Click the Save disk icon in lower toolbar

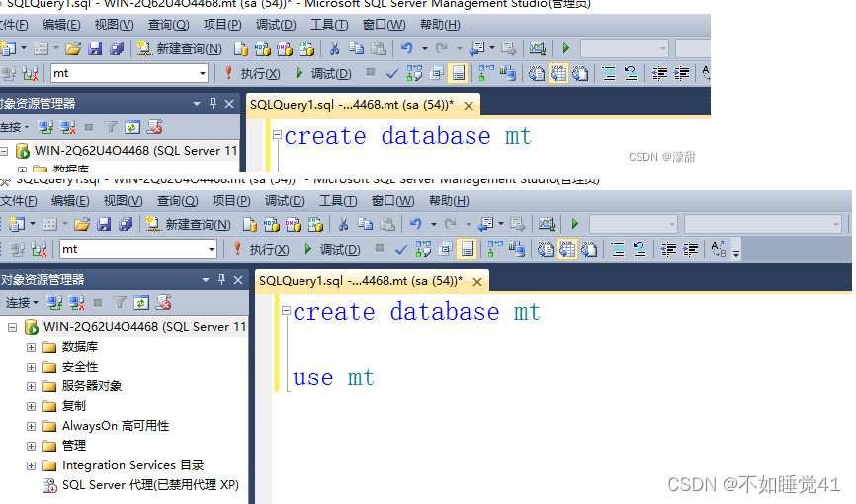[x=104, y=224]
